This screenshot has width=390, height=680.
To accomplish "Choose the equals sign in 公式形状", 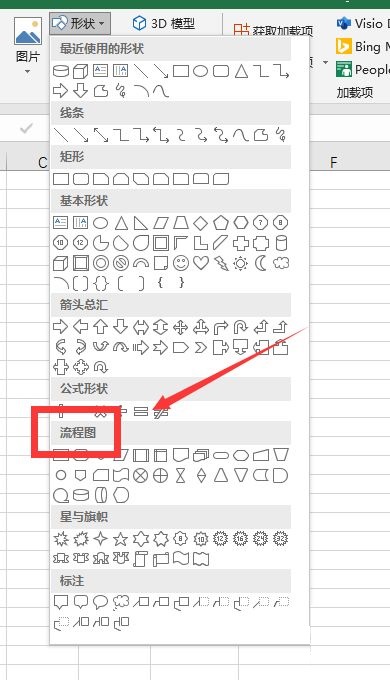I will pos(141,412).
